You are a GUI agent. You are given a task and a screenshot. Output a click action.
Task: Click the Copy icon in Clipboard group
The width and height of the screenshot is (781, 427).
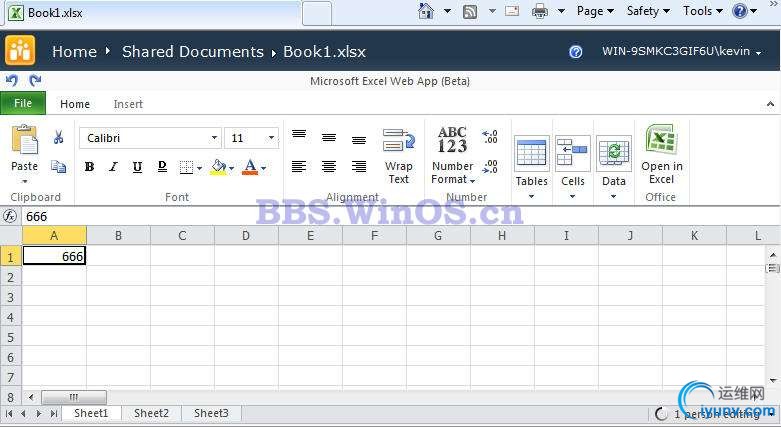click(58, 166)
